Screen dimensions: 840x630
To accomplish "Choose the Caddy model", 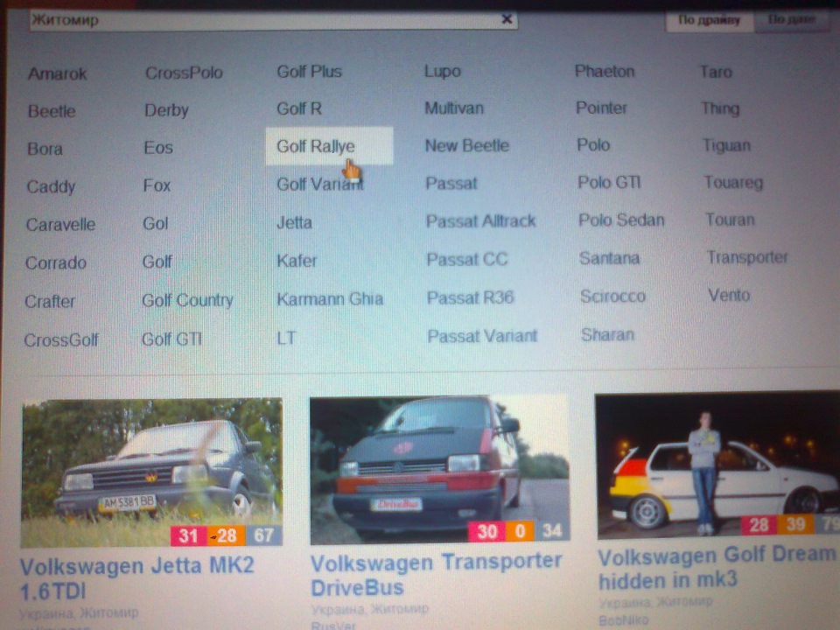I will [51, 186].
